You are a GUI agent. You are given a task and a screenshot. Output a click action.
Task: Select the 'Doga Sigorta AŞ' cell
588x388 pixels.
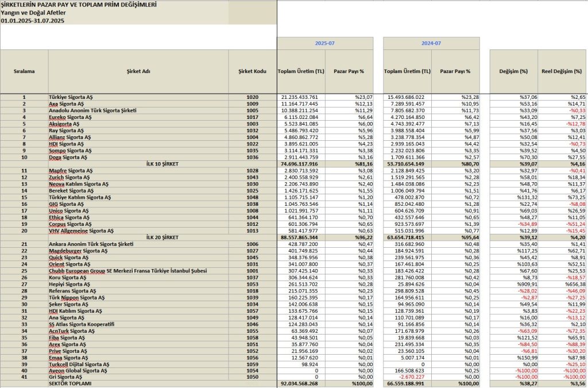(x=138, y=157)
